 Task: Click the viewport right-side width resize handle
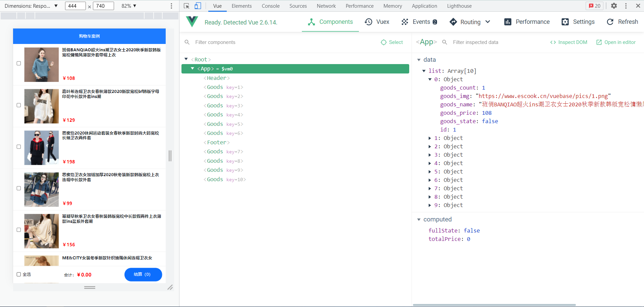170,156
